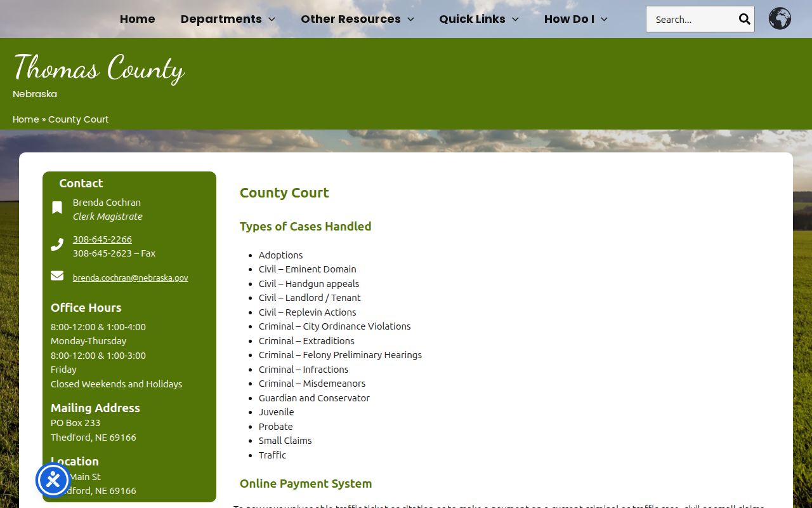The width and height of the screenshot is (812, 508).
Task: Click the Small Claims list item
Action: [285, 441]
